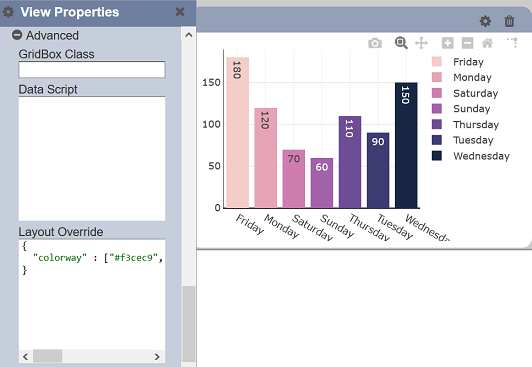This screenshot has width=532, height=367.
Task: Click the Zoom in plus icon
Action: click(448, 43)
